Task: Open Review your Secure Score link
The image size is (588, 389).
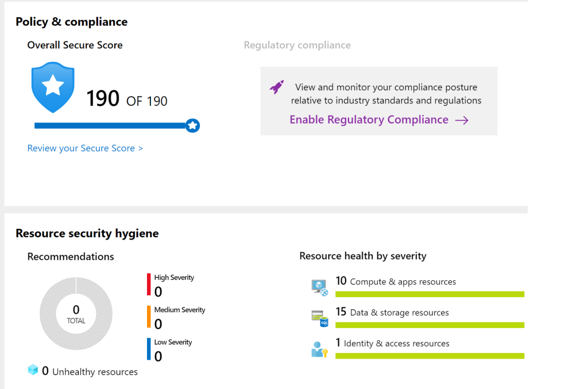Action: 85,148
